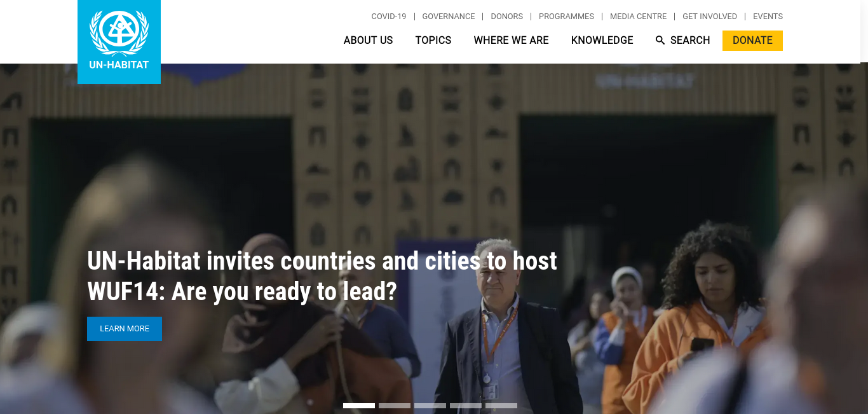Click the yellow Donate button
868x414 pixels.
coord(752,41)
